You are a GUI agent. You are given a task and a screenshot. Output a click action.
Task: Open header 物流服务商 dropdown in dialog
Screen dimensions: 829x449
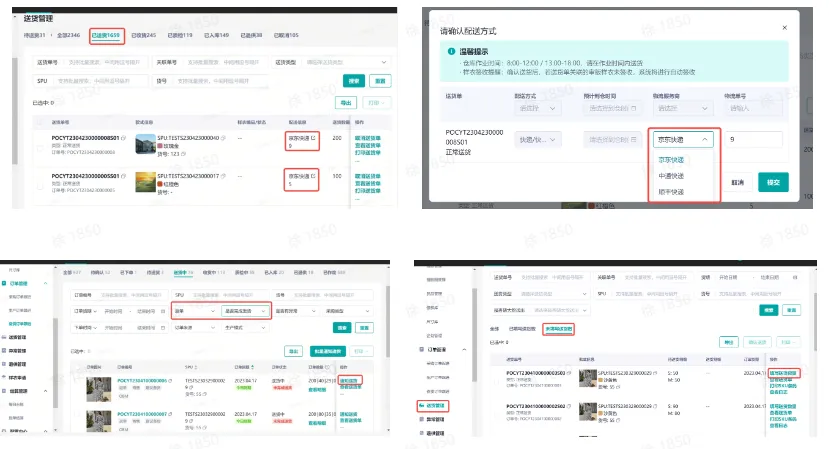(x=682, y=108)
